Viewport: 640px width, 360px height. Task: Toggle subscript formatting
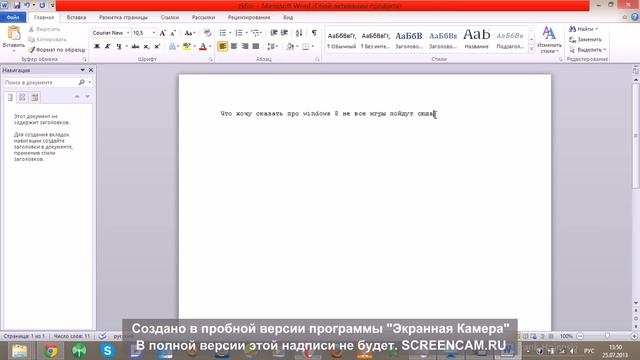point(146,47)
